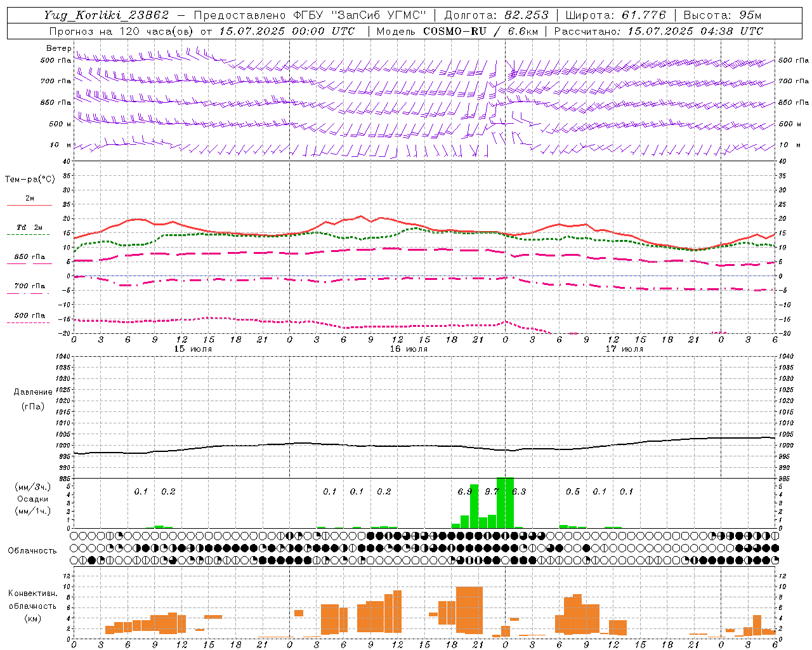Click the 6.9 precipitation value
Viewport: 812px width, 650px height.
[464, 491]
